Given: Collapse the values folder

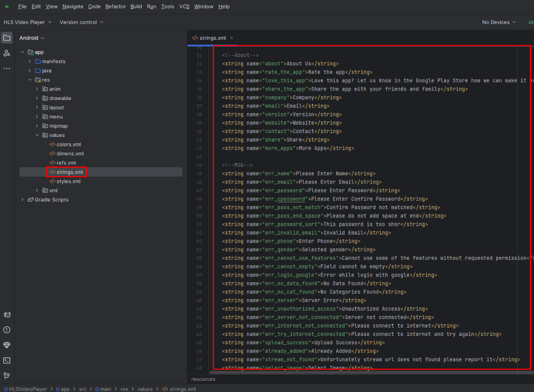Looking at the screenshot, I should click(x=37, y=135).
